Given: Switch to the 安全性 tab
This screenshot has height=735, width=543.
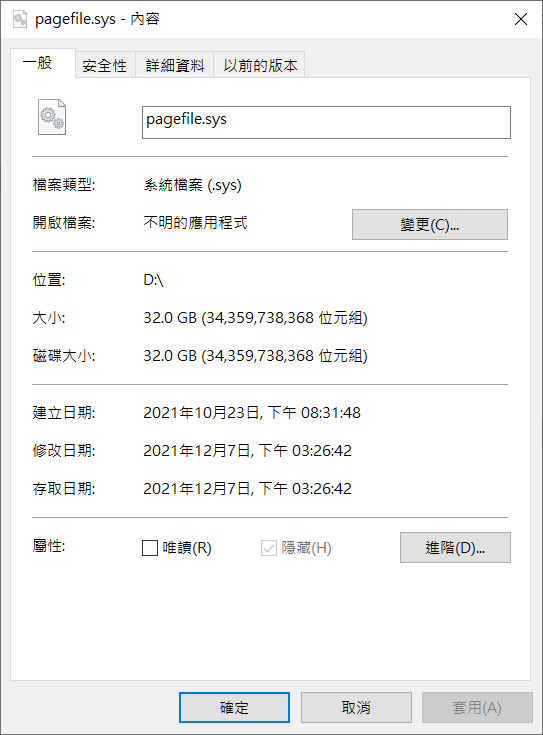Looking at the screenshot, I should (x=105, y=65).
